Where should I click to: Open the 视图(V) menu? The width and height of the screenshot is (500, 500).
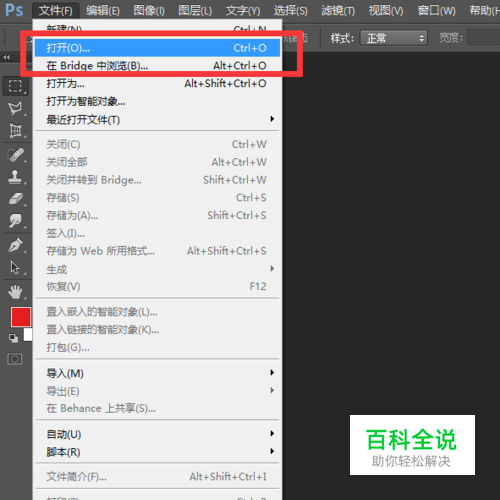tap(386, 11)
